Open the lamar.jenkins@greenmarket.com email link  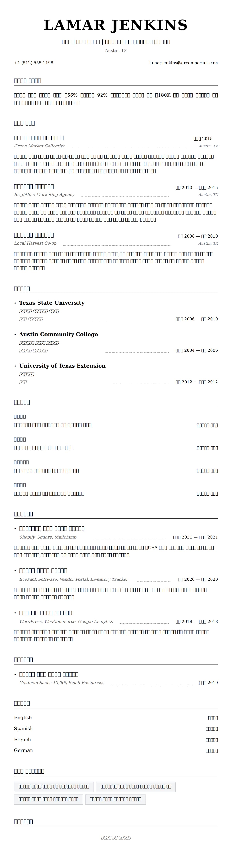(183, 63)
